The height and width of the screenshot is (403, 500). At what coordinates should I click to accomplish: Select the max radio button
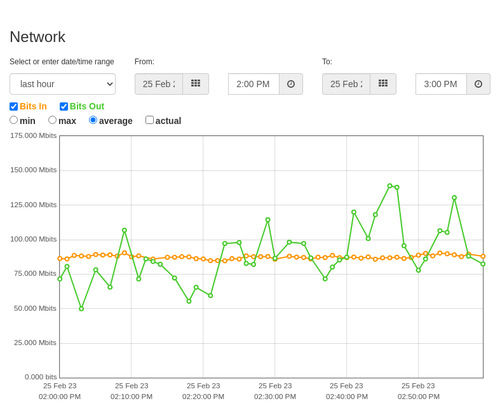click(x=52, y=120)
